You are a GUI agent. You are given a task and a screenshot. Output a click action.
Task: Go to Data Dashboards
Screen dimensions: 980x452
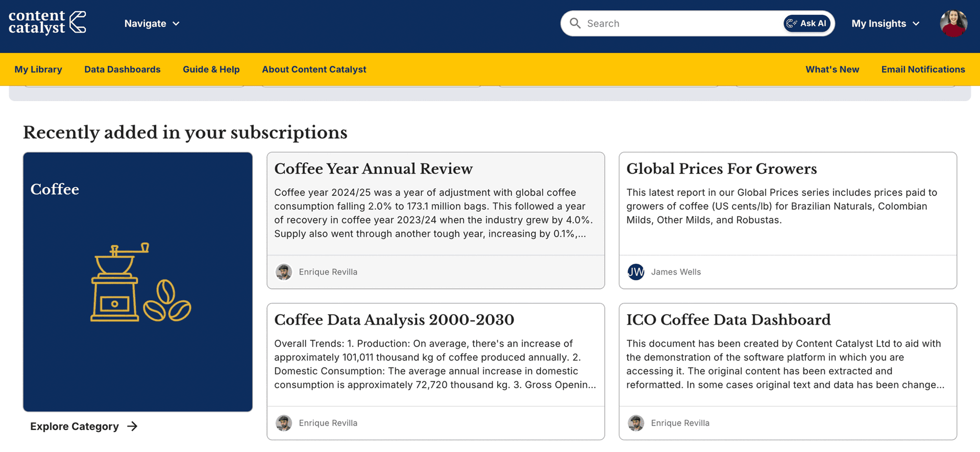[122, 69]
